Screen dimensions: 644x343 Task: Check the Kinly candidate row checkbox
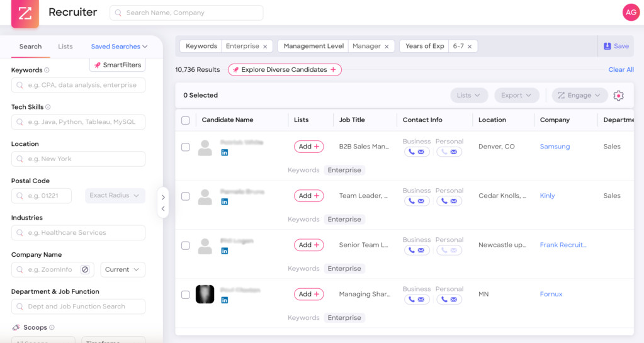[x=186, y=196]
